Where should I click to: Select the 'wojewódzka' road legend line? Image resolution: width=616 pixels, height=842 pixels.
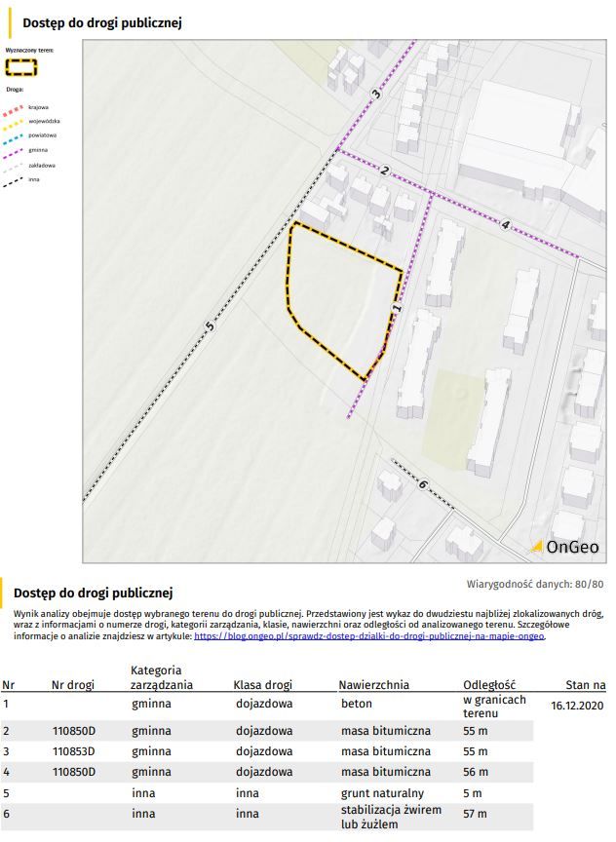point(16,122)
